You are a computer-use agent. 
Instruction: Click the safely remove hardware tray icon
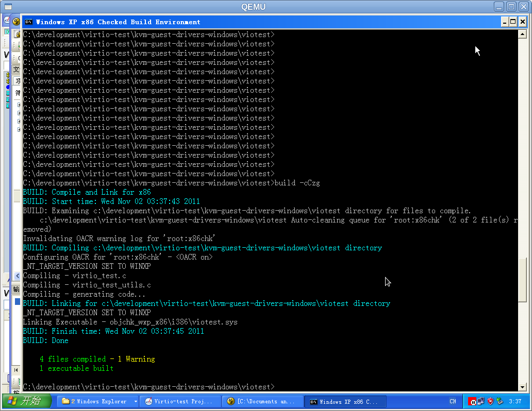[x=500, y=402]
